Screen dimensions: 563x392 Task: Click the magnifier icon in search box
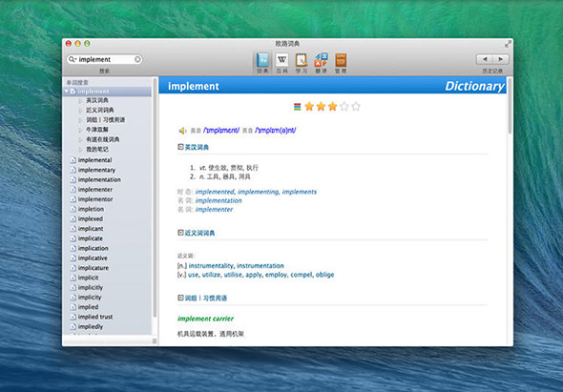73,59
